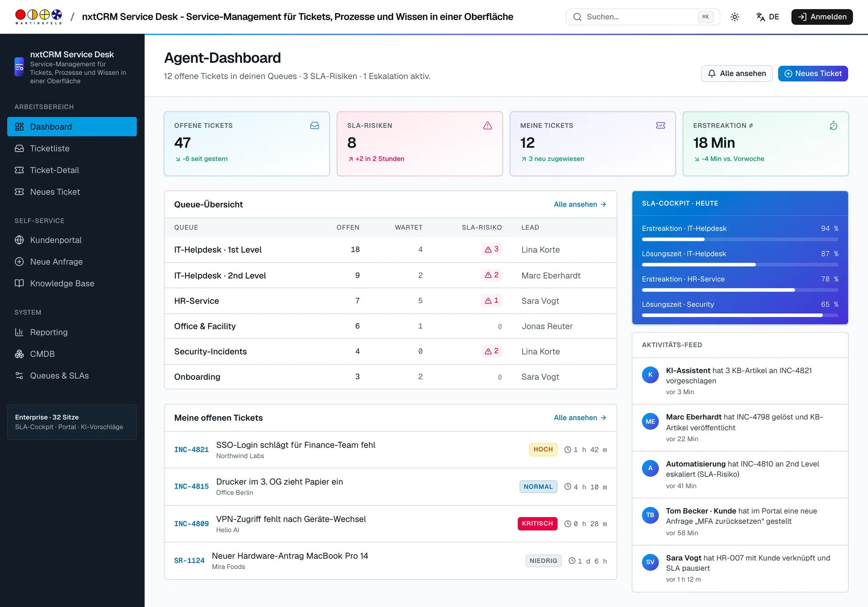Toggle the light/dark theme sun icon
Viewport: 868px width, 607px height.
(x=735, y=17)
